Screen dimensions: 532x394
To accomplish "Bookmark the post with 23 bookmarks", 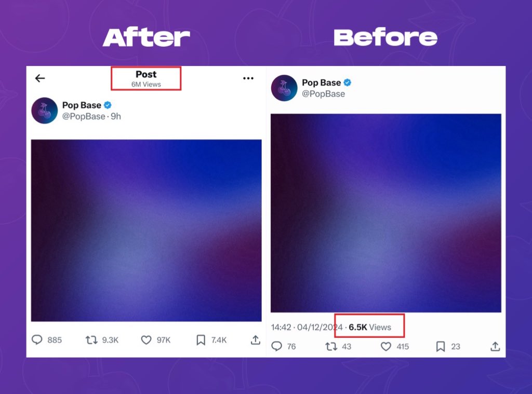I will tap(441, 346).
